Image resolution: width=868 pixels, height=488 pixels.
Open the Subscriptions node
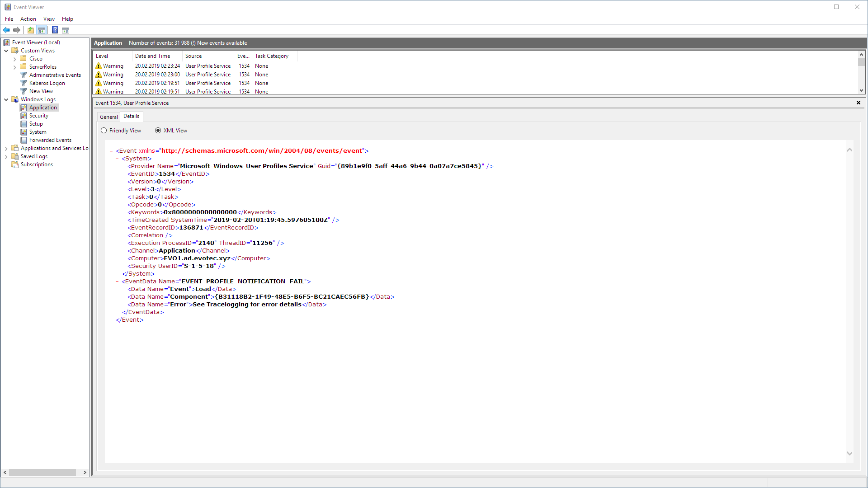[x=36, y=164]
